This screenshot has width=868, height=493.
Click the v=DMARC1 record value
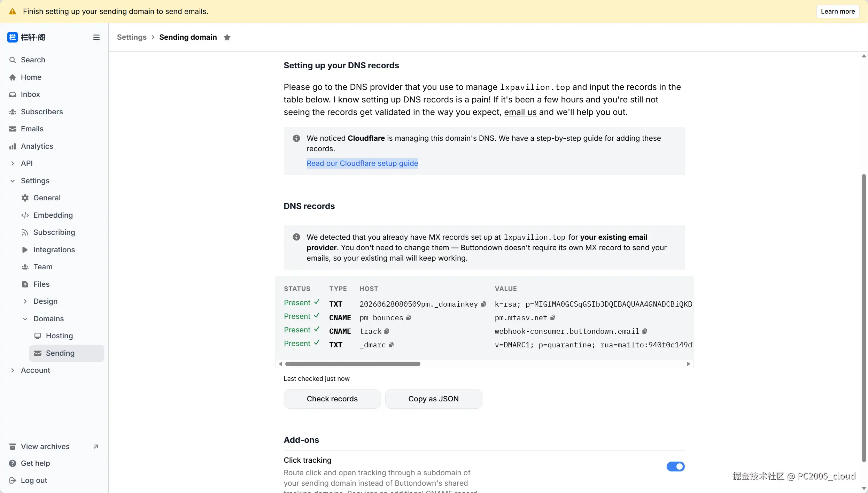coord(594,345)
